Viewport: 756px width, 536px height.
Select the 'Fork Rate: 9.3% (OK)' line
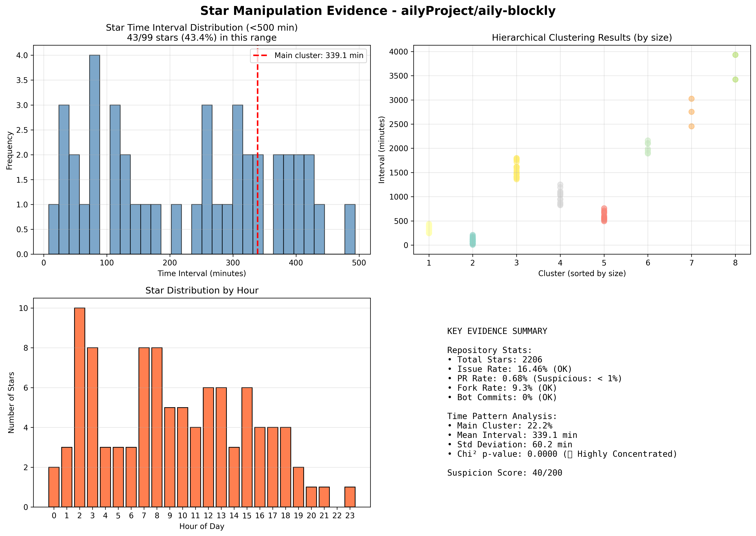(x=502, y=388)
